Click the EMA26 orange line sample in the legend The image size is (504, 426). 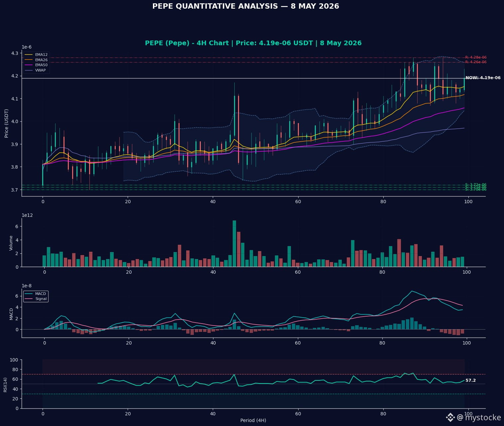[29, 60]
